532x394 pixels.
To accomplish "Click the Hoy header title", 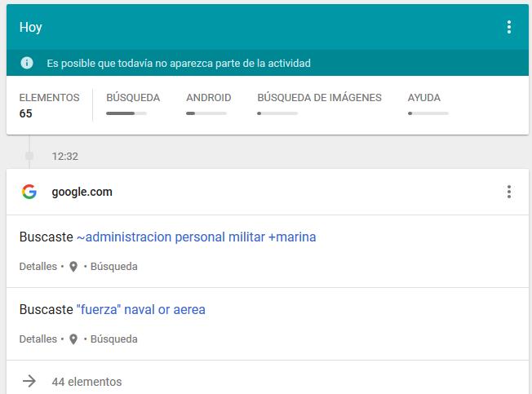I will [x=30, y=27].
